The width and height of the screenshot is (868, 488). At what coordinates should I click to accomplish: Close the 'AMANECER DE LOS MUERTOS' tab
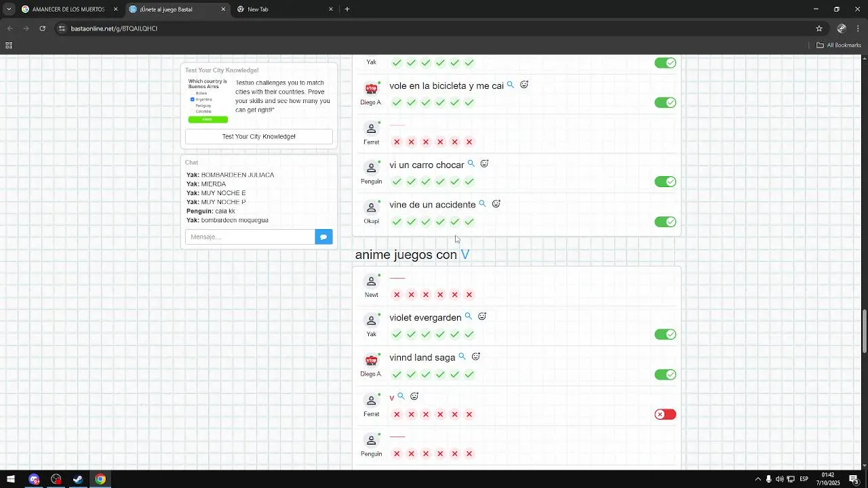pyautogui.click(x=115, y=9)
